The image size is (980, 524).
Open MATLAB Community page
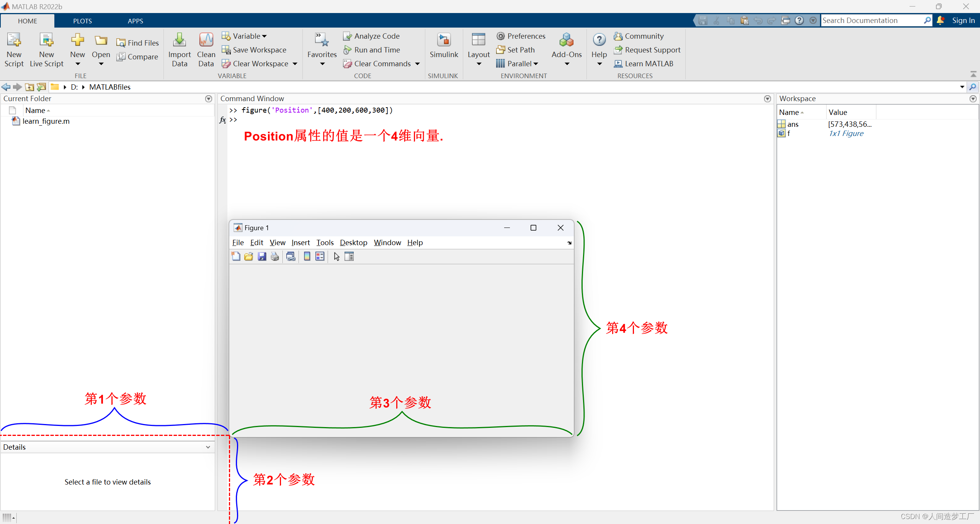tap(639, 36)
